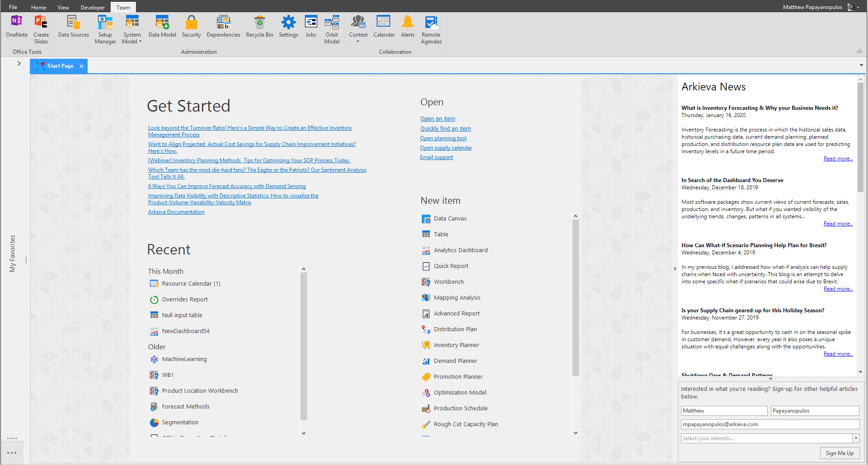Create a new Promotion Planner
This screenshot has height=465, width=868.
coord(452,377)
